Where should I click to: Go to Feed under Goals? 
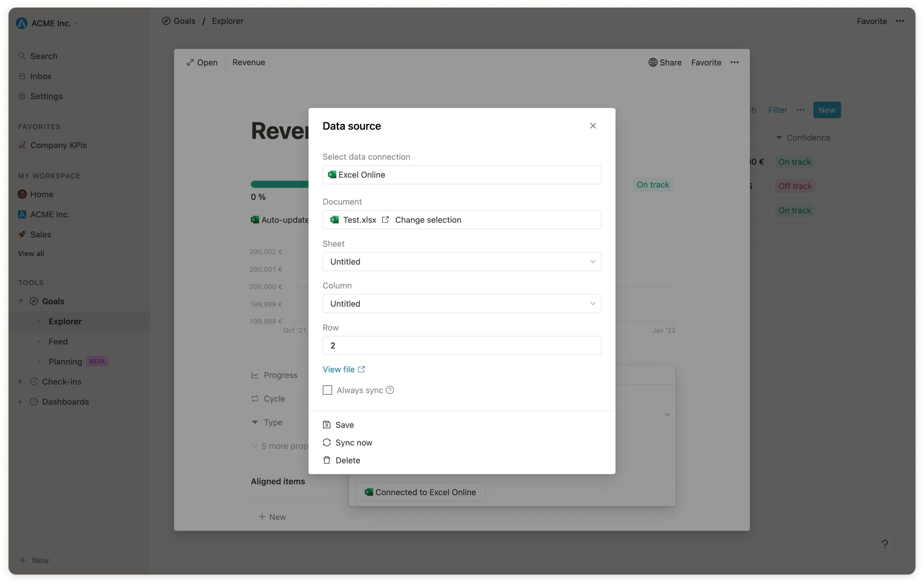pos(58,342)
